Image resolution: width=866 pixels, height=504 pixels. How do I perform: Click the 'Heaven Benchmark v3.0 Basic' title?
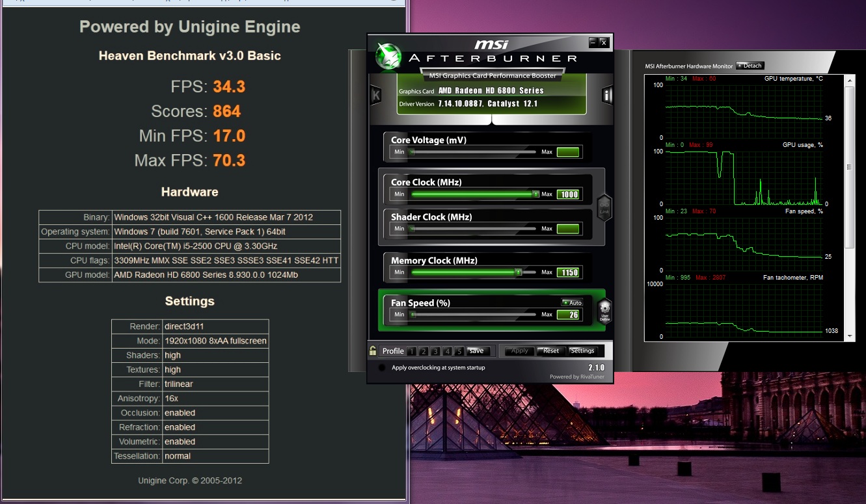pyautogui.click(x=190, y=56)
